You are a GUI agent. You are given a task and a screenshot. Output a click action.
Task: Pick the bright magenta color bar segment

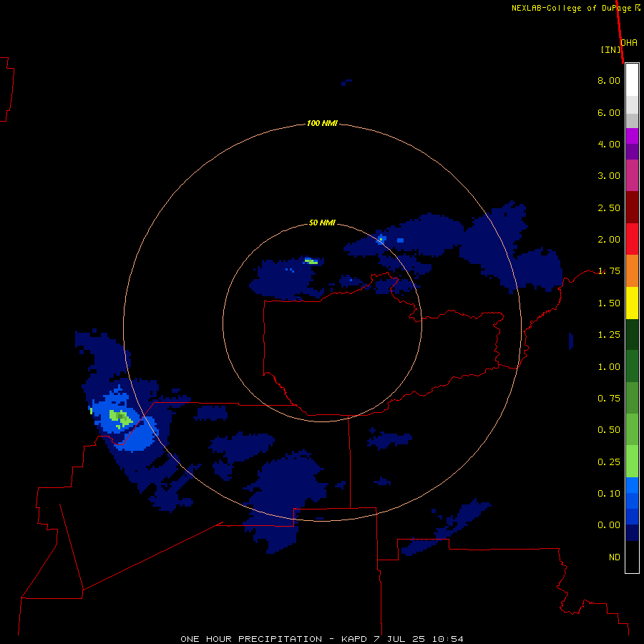point(632,137)
